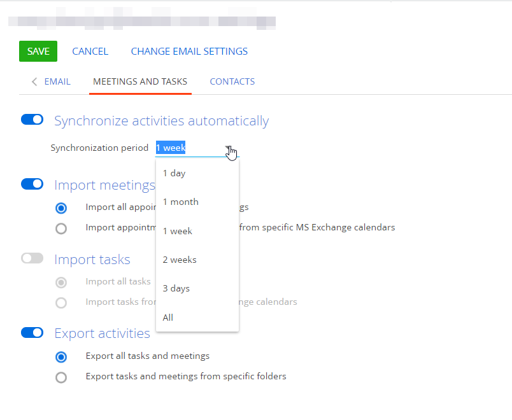Click the left chevron beside EMAIL tab
This screenshot has width=512, height=420.
click(34, 81)
